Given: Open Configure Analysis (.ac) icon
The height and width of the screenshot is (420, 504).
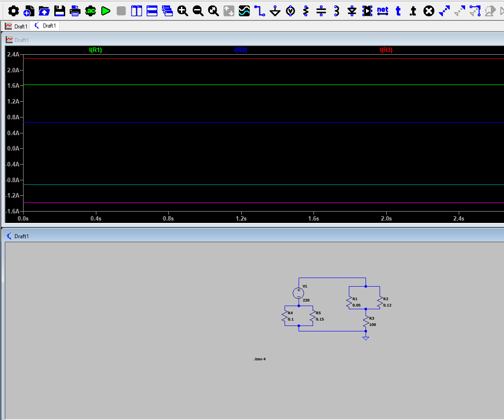Looking at the screenshot, I should [90, 11].
